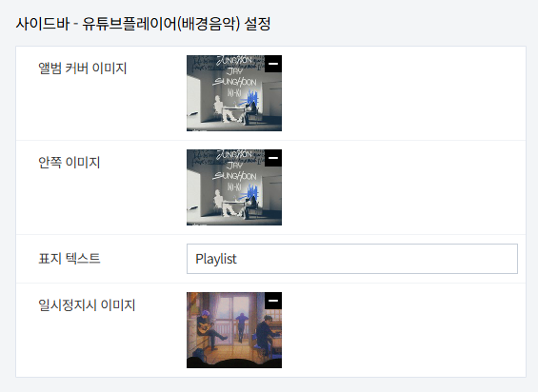Remove the 안쪽 이미지 with minus icon
The height and width of the screenshot is (392, 538).
click(x=273, y=158)
